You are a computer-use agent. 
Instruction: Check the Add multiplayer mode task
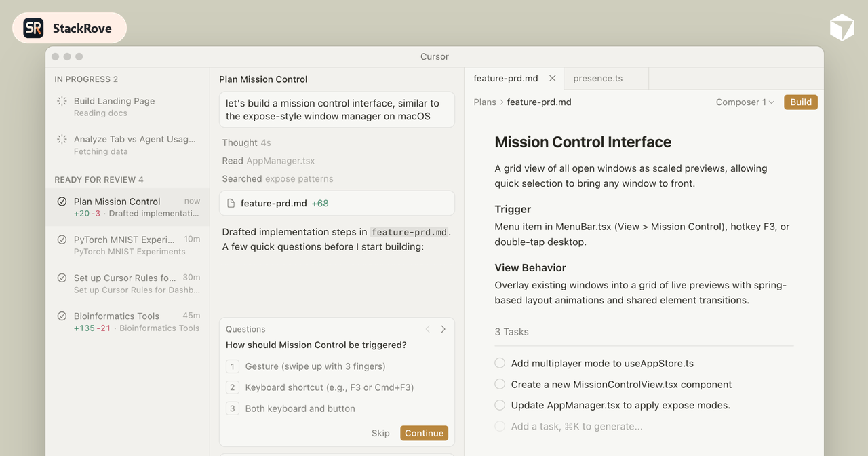click(500, 363)
